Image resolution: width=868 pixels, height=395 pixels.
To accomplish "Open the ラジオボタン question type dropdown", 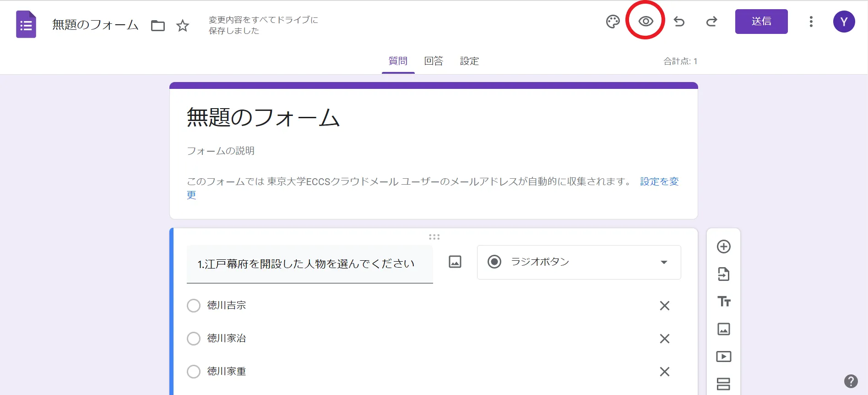I will pyautogui.click(x=579, y=262).
